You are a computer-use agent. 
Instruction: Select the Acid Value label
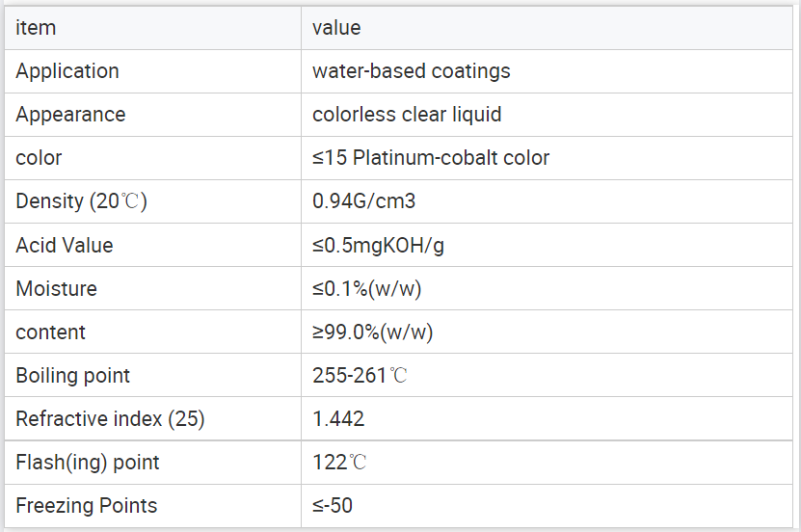[65, 245]
